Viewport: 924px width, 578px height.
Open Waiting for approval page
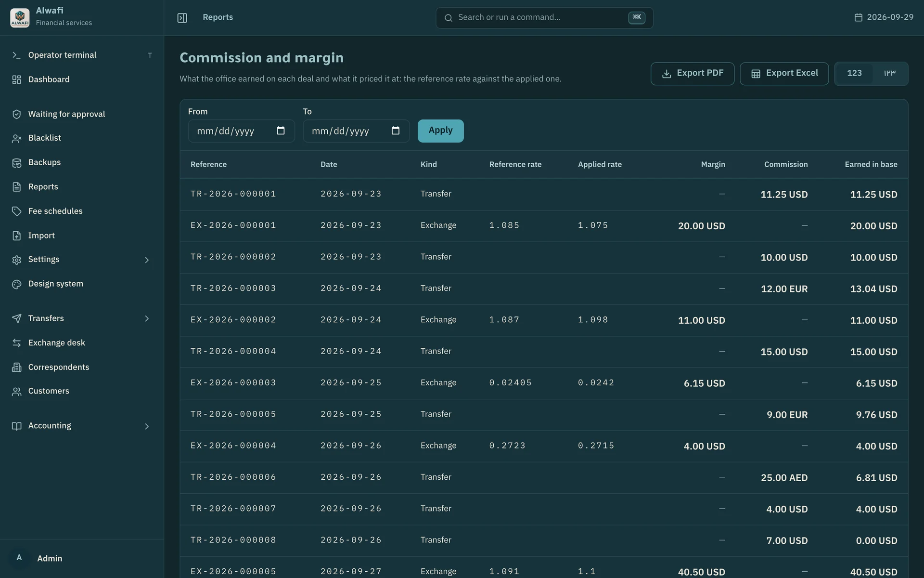coord(82,114)
